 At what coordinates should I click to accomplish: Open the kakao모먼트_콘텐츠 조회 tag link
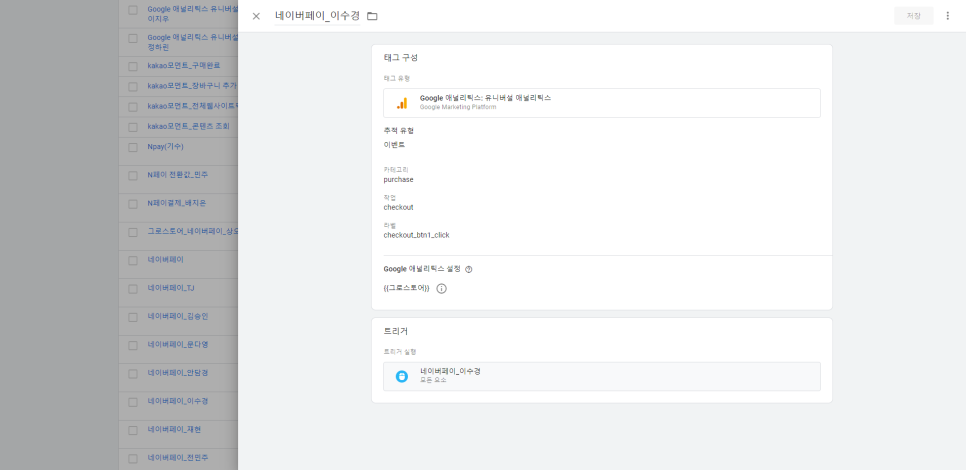point(189,126)
